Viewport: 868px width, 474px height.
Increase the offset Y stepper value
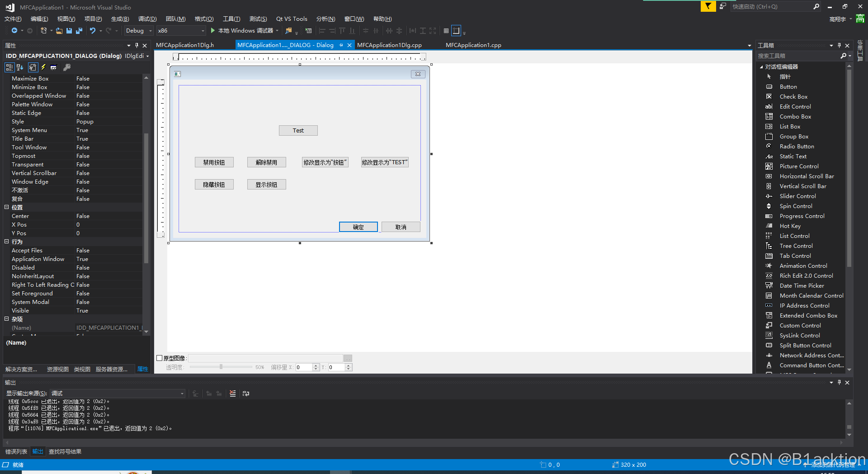tap(349, 365)
